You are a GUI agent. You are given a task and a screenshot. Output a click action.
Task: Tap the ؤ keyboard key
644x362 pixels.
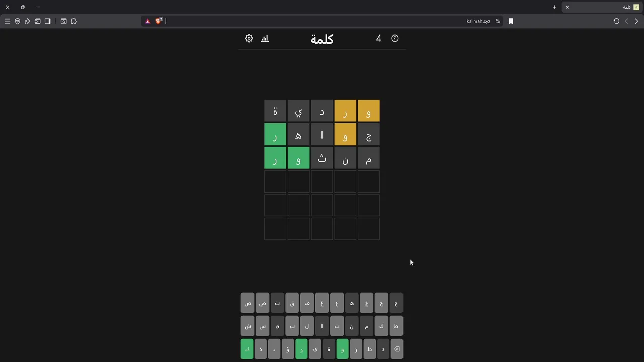click(x=288, y=349)
